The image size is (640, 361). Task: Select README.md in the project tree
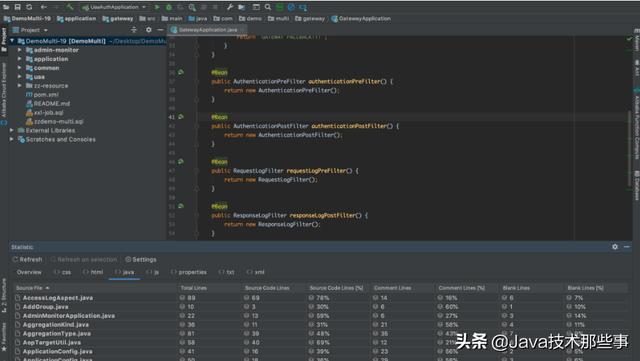pyautogui.click(x=48, y=104)
